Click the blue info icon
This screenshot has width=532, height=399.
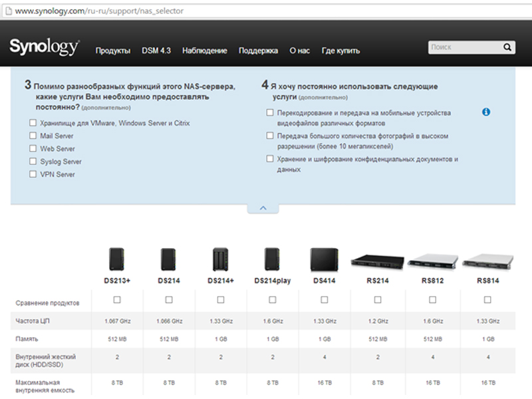click(486, 112)
